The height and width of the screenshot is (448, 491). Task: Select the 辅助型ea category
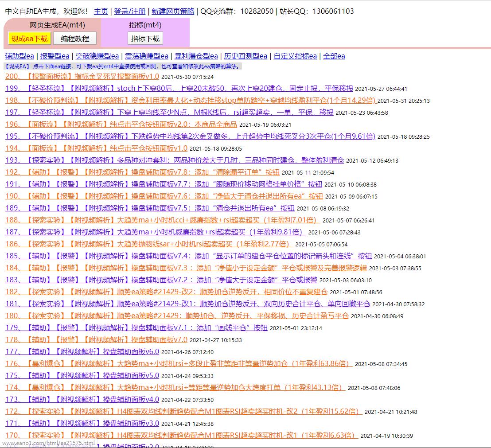(19, 56)
